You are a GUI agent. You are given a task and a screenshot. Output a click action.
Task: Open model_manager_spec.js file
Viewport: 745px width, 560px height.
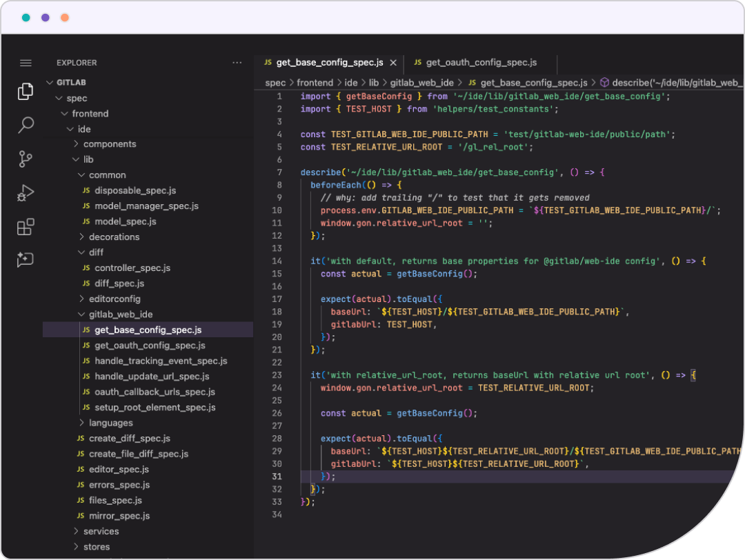(146, 206)
